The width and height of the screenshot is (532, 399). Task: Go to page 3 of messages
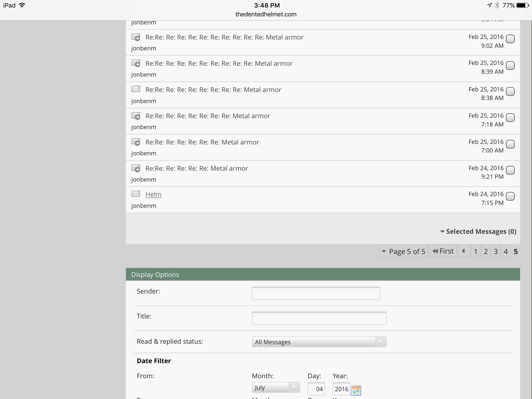(x=496, y=251)
